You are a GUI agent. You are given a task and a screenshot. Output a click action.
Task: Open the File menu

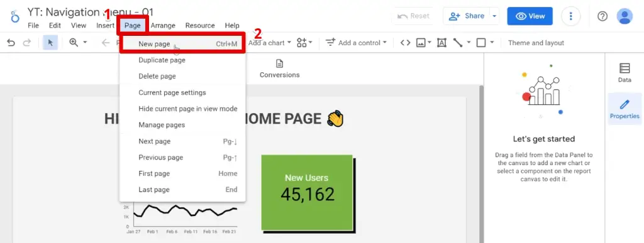33,25
